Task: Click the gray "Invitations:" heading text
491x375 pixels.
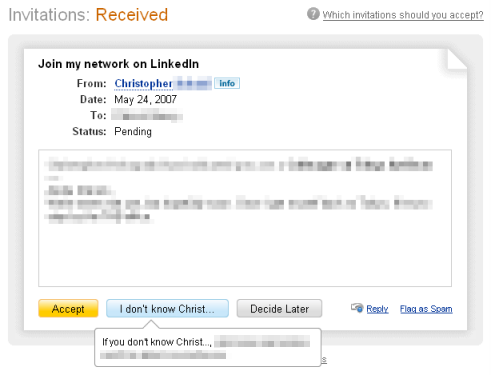Action: pyautogui.click(x=49, y=15)
